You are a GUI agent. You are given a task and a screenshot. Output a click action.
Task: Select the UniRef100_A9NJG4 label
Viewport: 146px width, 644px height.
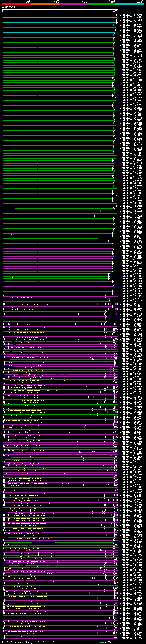(x=131, y=278)
